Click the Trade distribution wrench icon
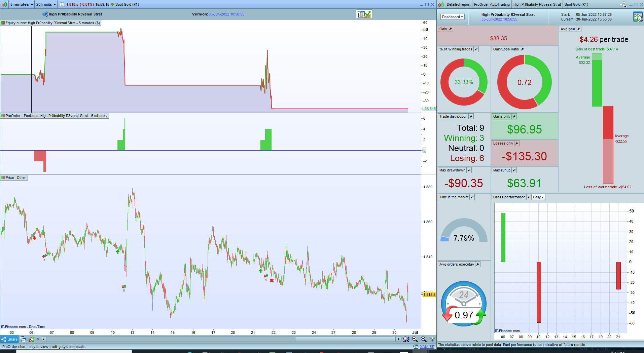 pos(471,116)
